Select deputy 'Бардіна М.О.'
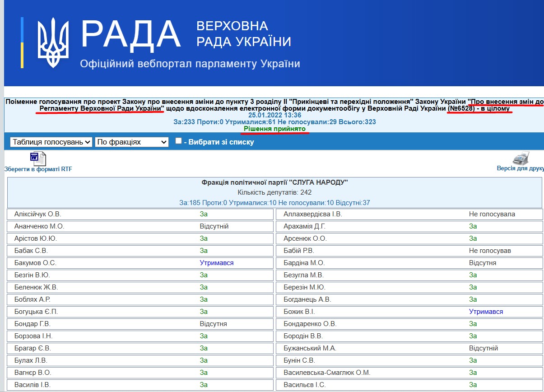Screen dimensions: 544x392 (304, 263)
